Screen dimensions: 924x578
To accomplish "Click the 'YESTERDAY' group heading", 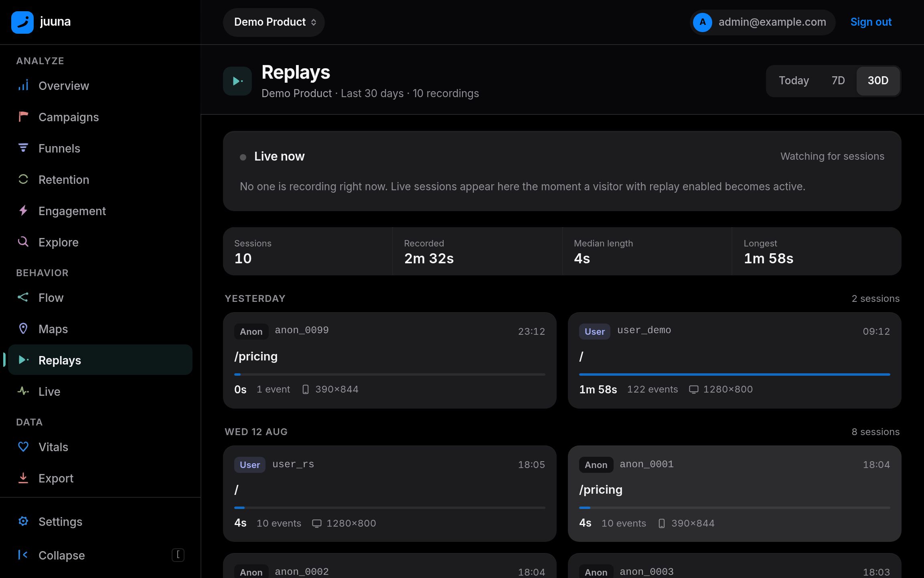I will 255,299.
